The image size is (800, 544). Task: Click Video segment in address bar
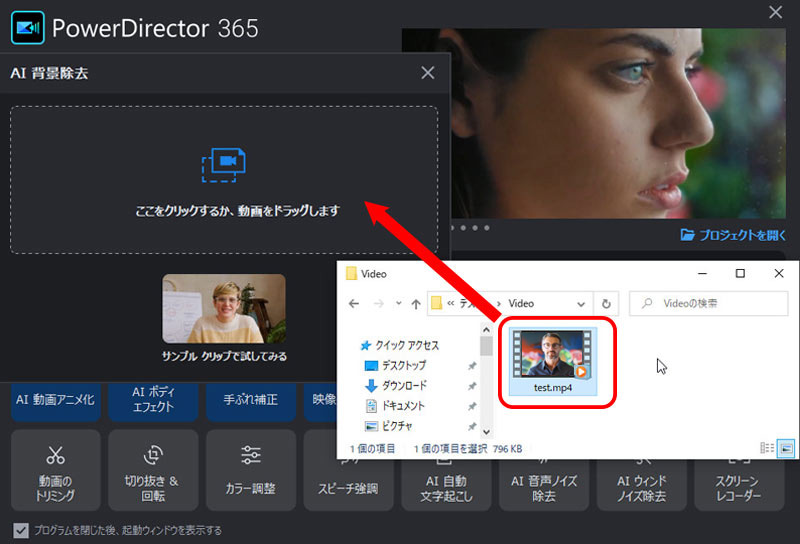(x=521, y=304)
